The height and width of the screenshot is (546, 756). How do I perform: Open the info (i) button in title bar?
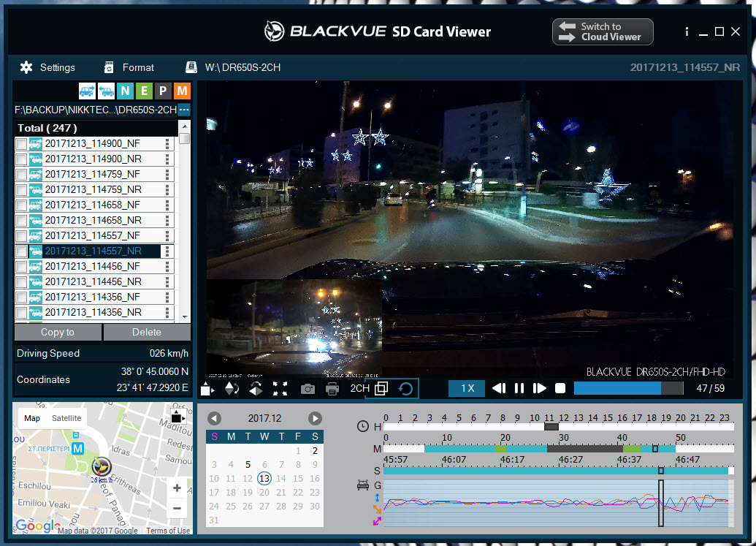687,32
